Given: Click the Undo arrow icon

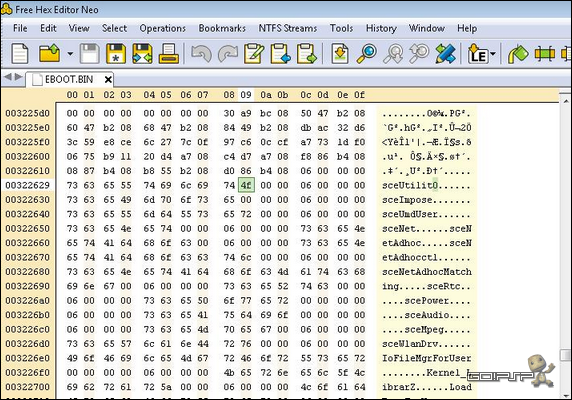Looking at the screenshot, I should click(x=201, y=54).
